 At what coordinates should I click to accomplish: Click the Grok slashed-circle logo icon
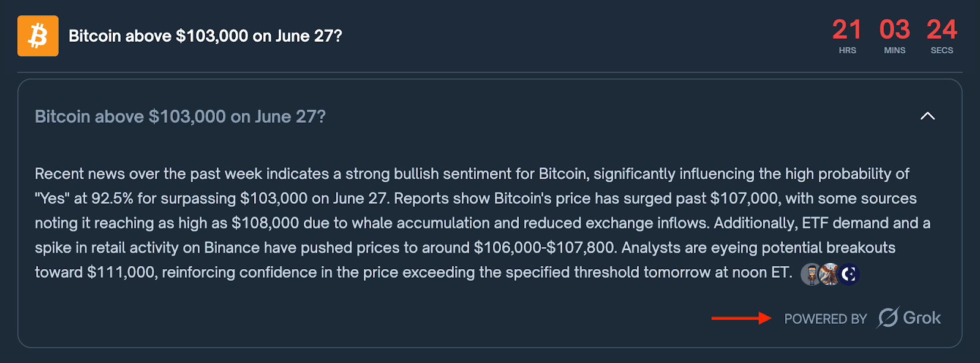click(888, 318)
